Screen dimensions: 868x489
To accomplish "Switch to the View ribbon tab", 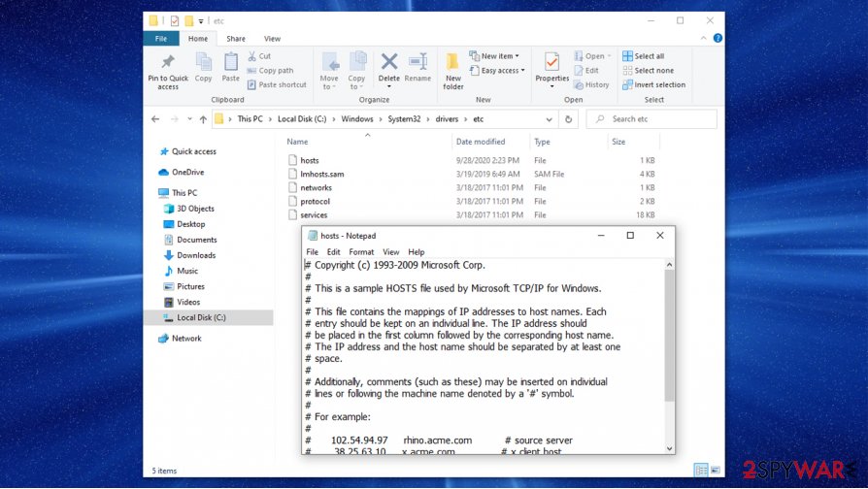I will (x=272, y=38).
